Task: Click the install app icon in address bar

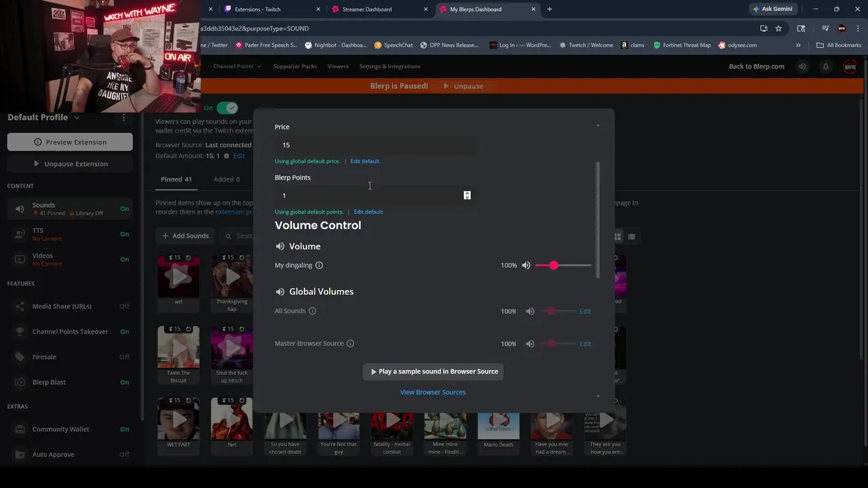Action: click(764, 28)
